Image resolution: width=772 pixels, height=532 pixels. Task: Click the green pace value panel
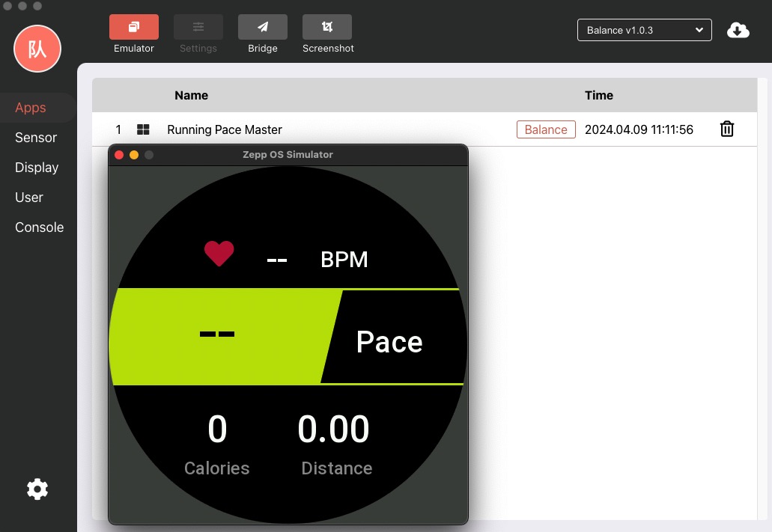point(217,337)
